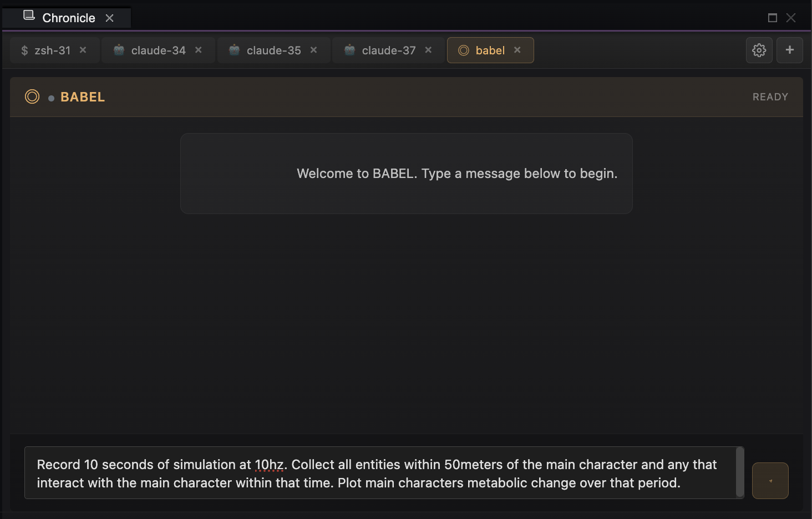Click the robot icon on claude-35 tab
The height and width of the screenshot is (519, 812).
pyautogui.click(x=233, y=50)
